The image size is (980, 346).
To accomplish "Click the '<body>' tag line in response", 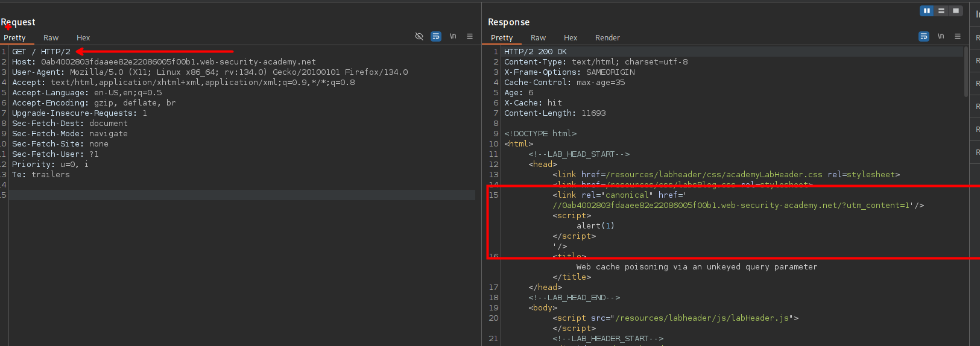I will click(x=540, y=308).
